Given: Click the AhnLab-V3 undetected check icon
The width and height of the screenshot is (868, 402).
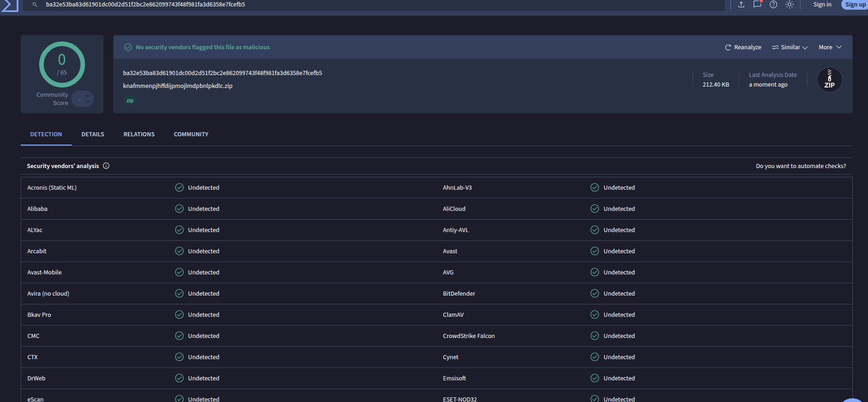Looking at the screenshot, I should coord(595,187).
